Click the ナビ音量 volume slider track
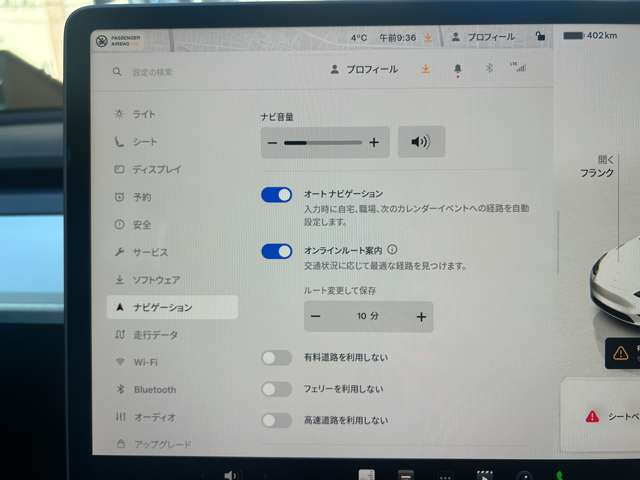Viewport: 640px width, 480px height. (x=323, y=143)
